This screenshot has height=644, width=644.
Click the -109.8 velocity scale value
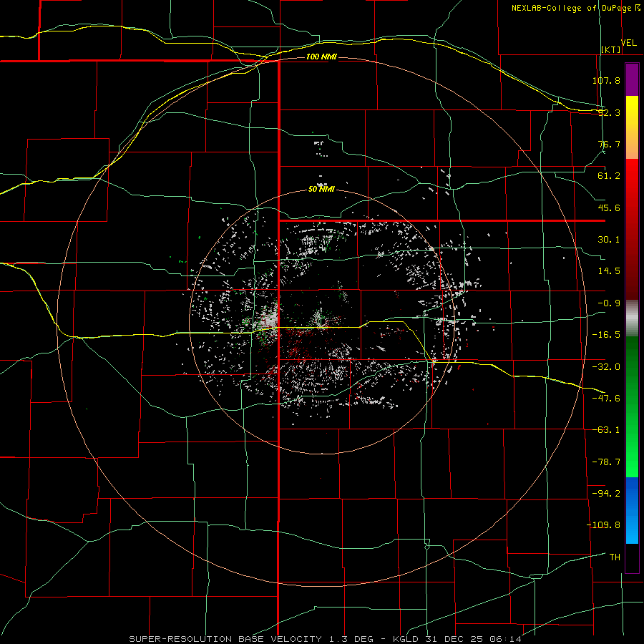(x=603, y=525)
